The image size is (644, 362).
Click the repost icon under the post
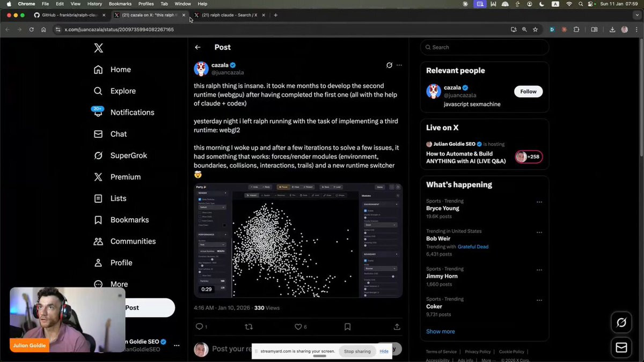[x=248, y=327]
